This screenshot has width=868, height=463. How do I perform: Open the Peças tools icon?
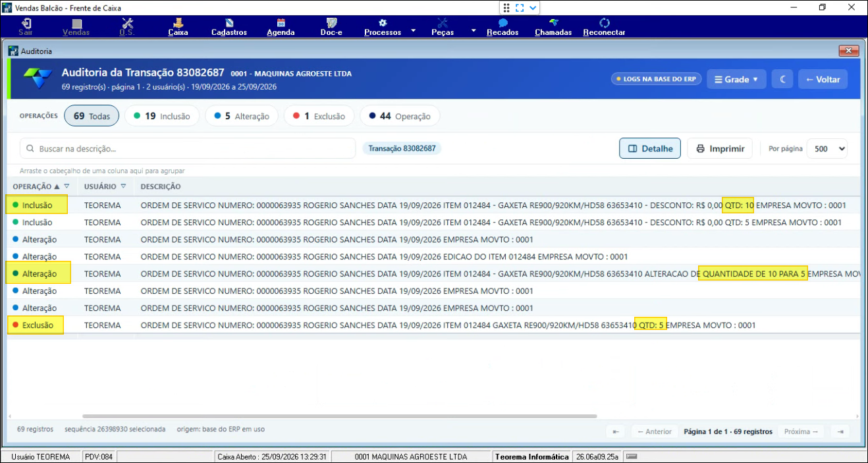click(x=443, y=24)
